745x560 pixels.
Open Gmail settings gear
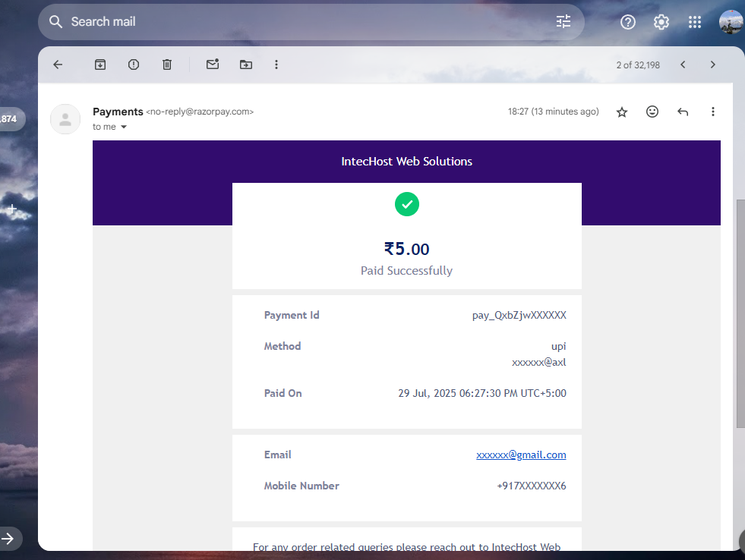661,22
